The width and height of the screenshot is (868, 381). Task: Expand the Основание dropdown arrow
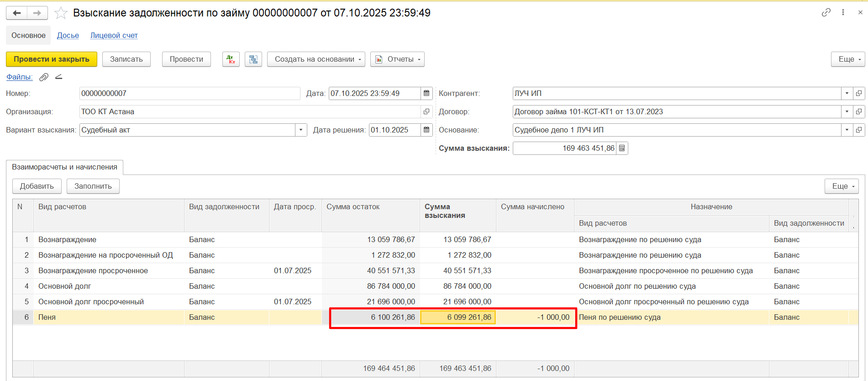[x=847, y=130]
